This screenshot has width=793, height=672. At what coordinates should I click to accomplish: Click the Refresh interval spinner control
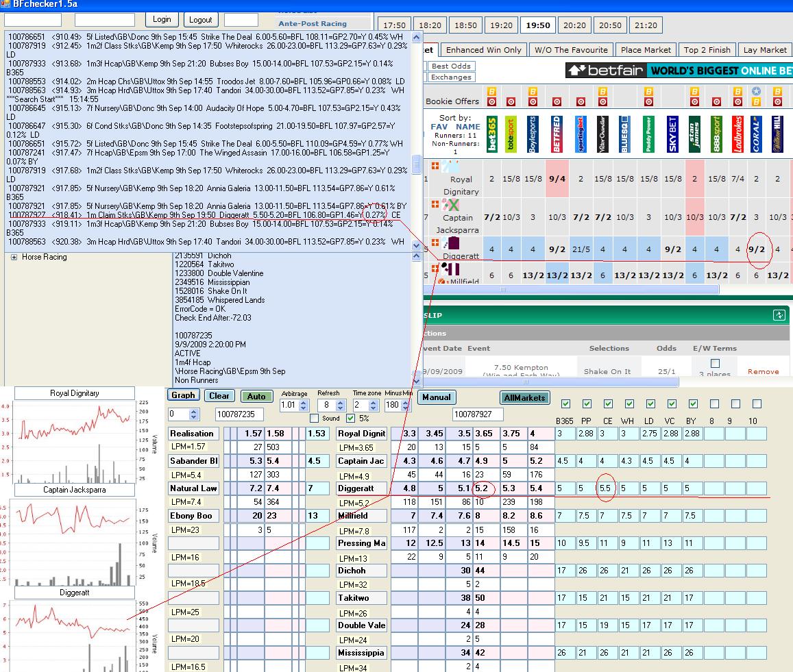[340, 405]
